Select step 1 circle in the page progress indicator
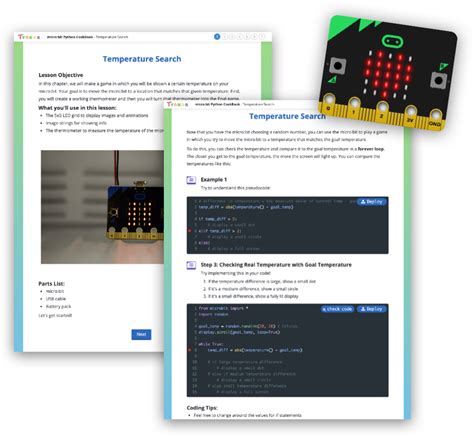474x437 pixels. click(x=217, y=37)
